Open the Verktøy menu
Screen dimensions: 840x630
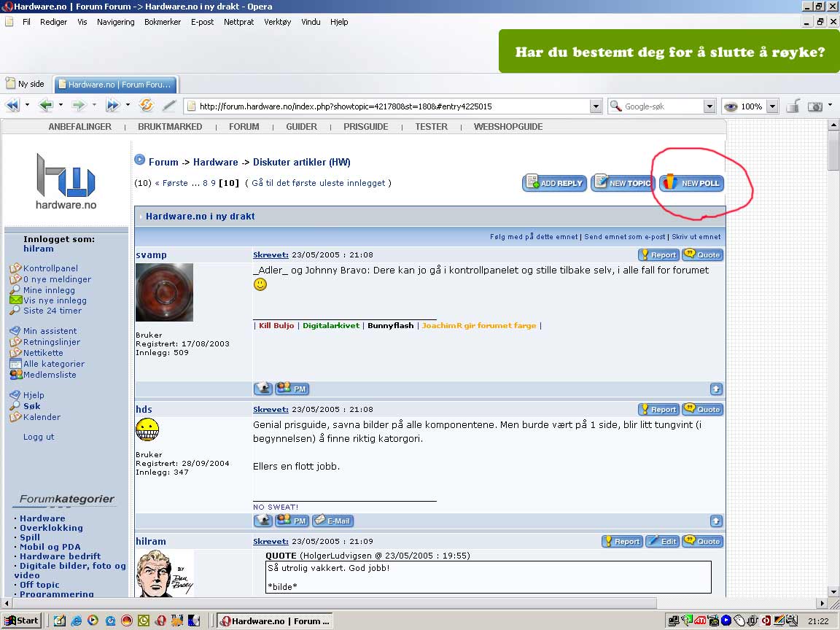[278, 22]
